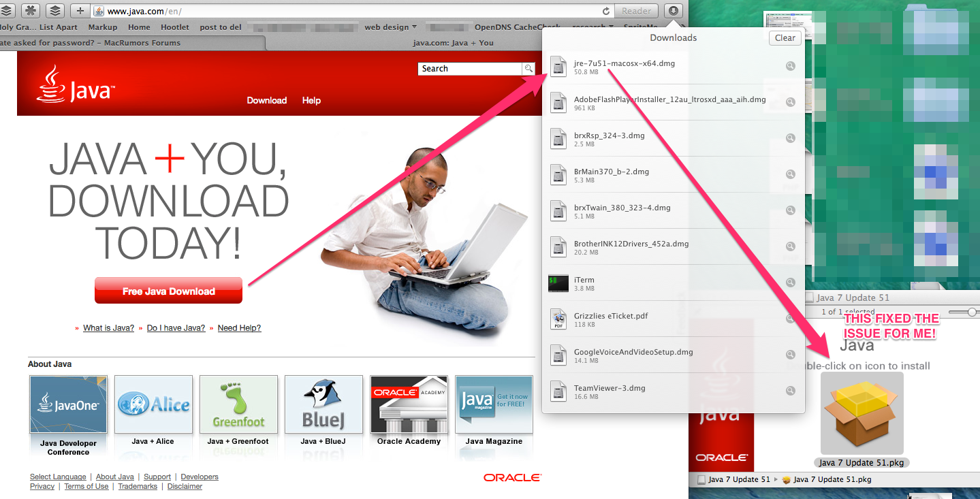Open the List Apart bookmark
Screen dimensions: 980x499
[x=59, y=27]
